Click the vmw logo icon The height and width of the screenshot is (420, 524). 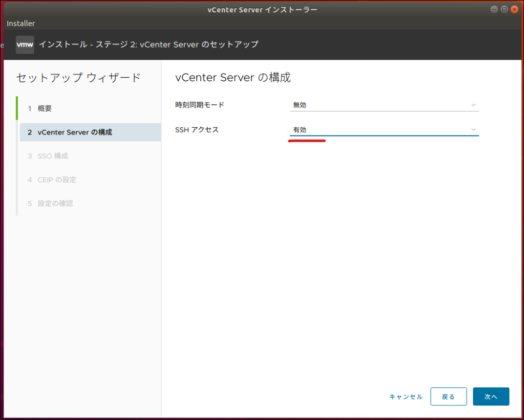point(25,44)
